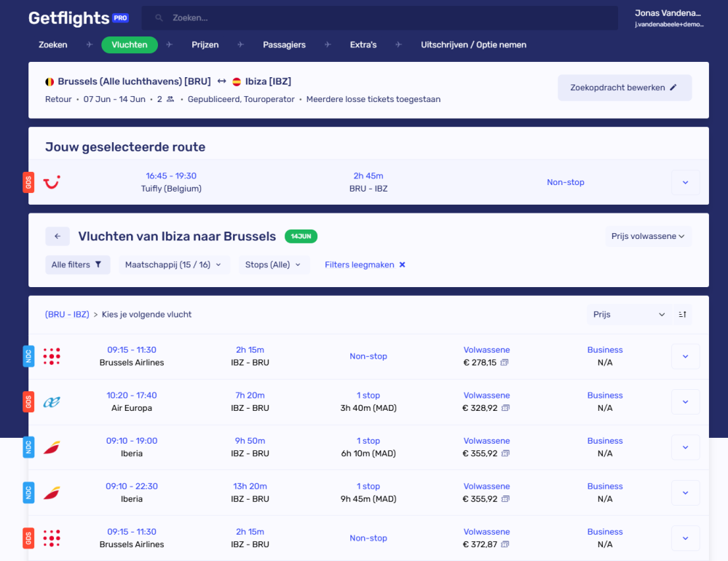This screenshot has height=561, width=728.
Task: Click the Iberia airline logo
Action: click(x=51, y=447)
